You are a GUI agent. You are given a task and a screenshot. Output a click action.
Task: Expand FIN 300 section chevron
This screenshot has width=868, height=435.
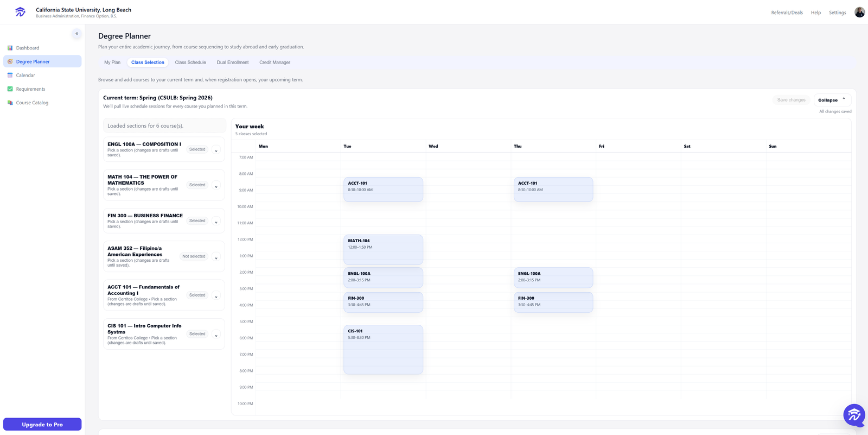216,222
